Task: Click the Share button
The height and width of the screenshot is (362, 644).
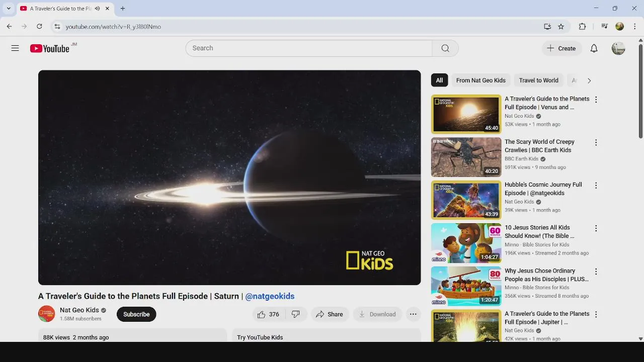Action: [x=330, y=314]
